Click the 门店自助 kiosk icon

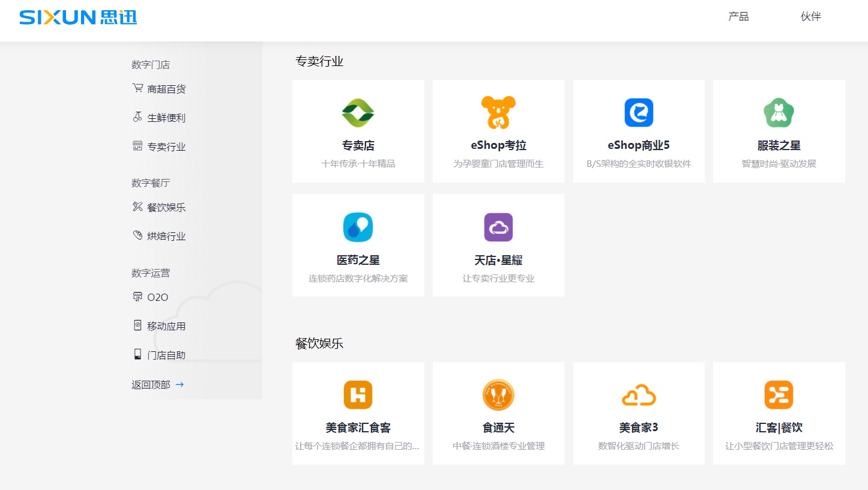137,354
